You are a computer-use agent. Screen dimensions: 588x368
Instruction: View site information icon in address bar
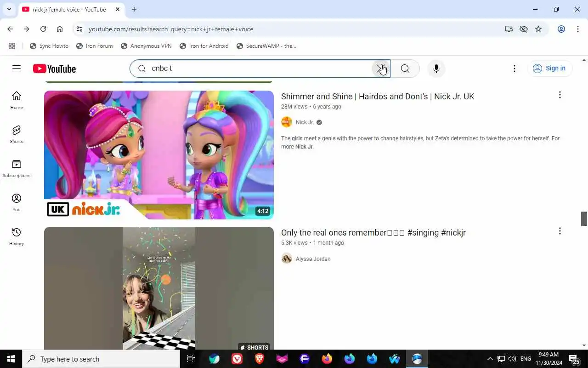tap(79, 29)
